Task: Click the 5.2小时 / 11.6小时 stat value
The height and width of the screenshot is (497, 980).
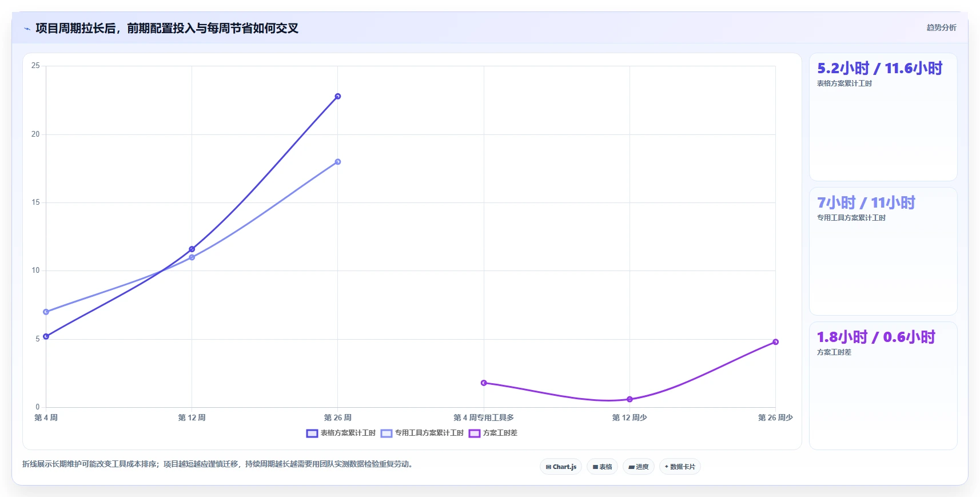Action: pyautogui.click(x=879, y=69)
